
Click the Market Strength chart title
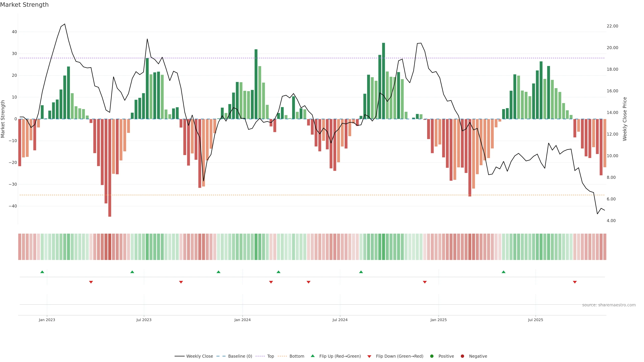(x=24, y=5)
